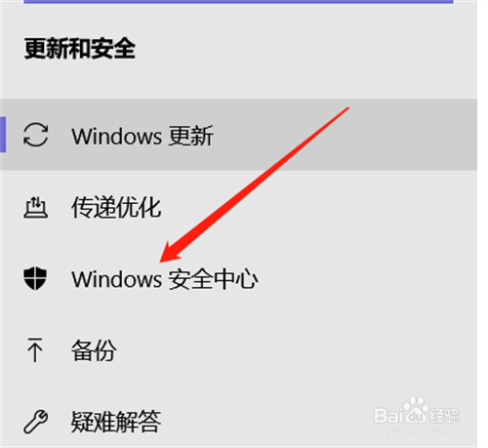Image resolution: width=488 pixels, height=448 pixels.
Task: Click the Baidu paw print logo
Action: click(x=415, y=409)
